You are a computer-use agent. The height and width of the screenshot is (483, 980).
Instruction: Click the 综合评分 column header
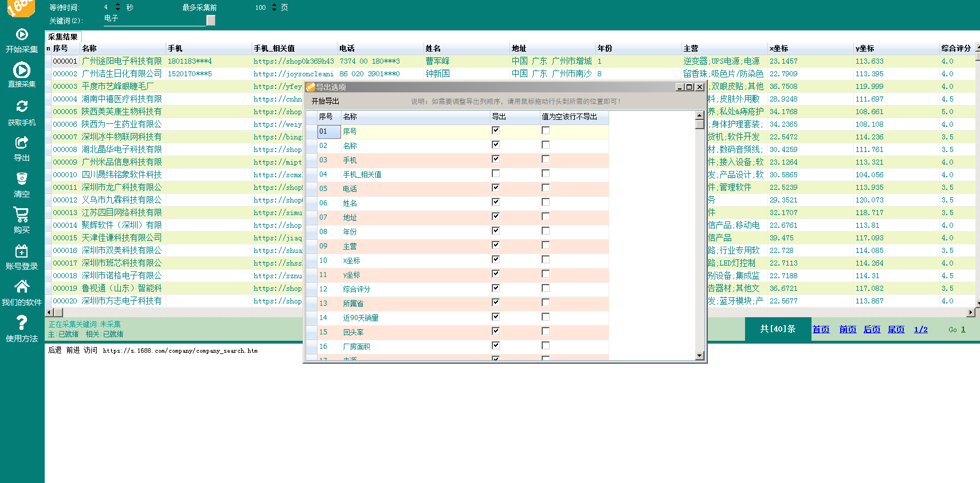pos(956,48)
